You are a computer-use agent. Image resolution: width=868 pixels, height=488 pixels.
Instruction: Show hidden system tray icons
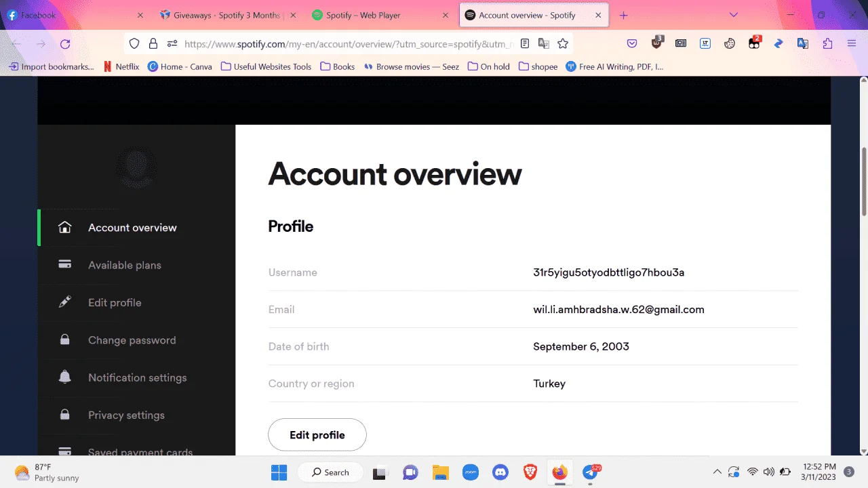(717, 472)
